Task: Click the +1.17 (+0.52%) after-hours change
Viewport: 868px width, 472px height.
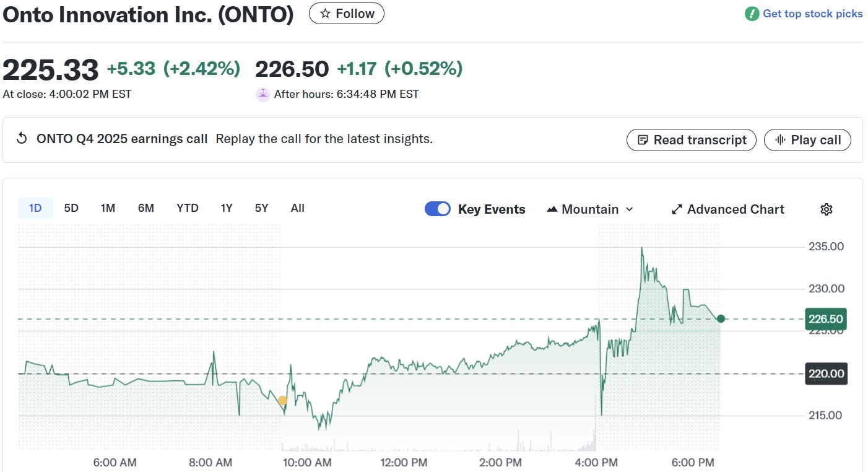Action: [x=400, y=69]
